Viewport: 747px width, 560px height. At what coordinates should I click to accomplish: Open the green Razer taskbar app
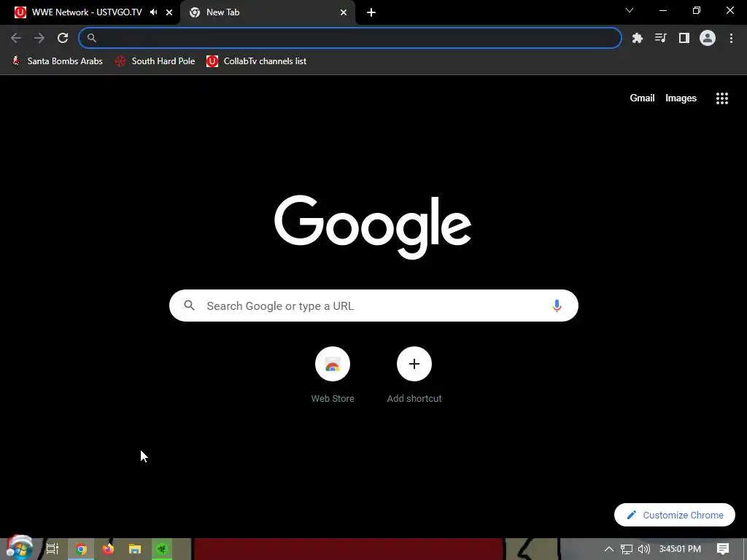(162, 549)
